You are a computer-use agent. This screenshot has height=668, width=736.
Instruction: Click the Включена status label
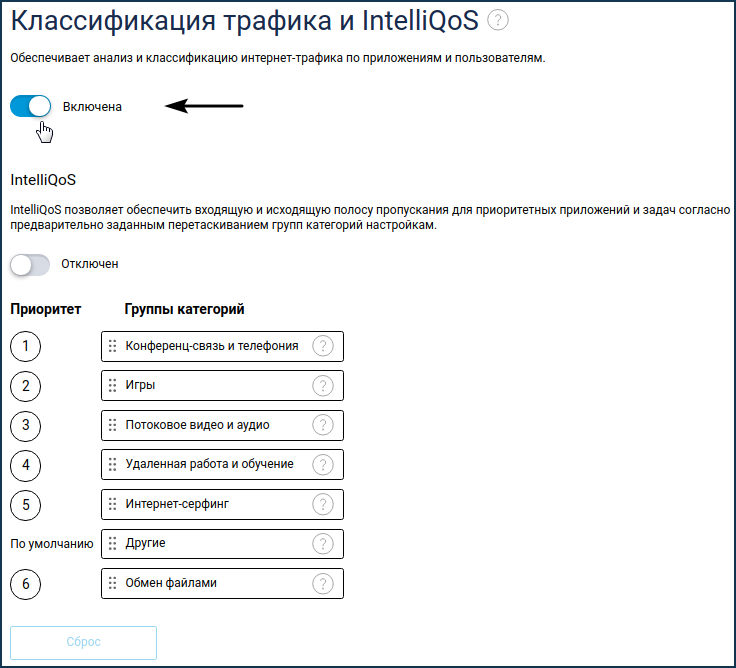click(92, 107)
